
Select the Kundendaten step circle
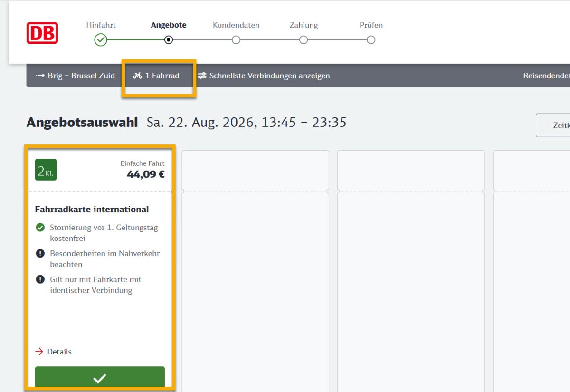(236, 40)
